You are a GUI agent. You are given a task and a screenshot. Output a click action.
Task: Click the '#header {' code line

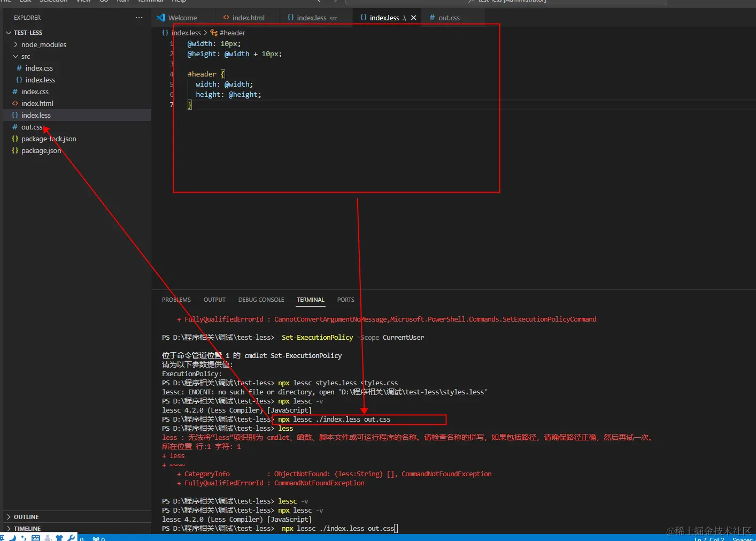(x=206, y=74)
